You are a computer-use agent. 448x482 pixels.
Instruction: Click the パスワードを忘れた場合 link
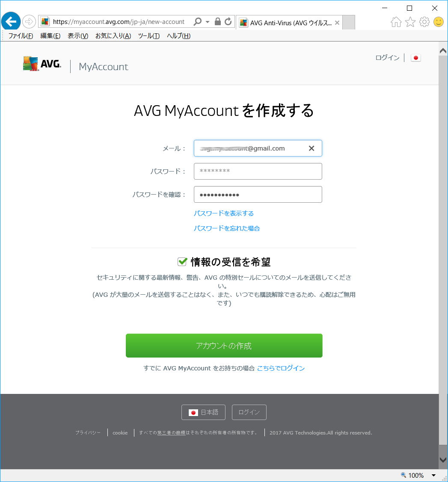227,228
